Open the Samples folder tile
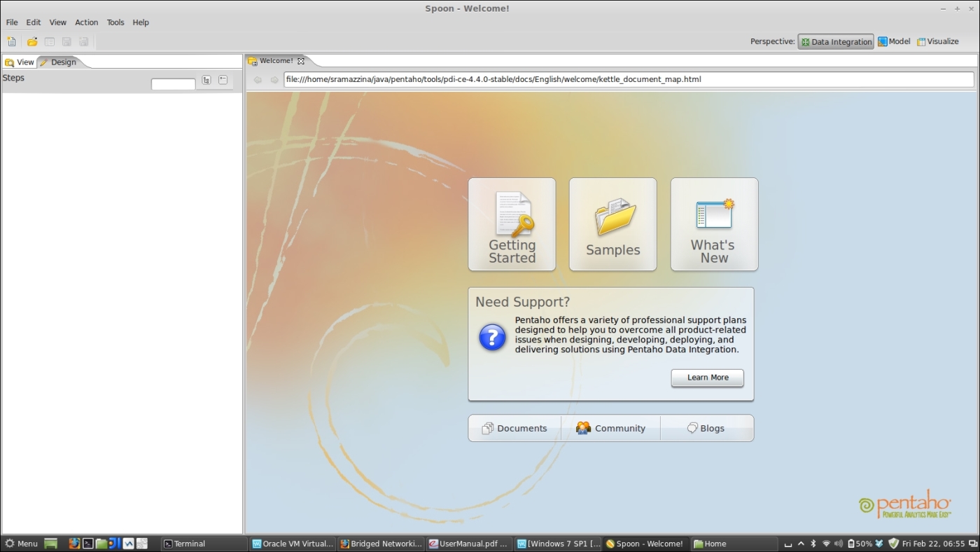Viewport: 980px width, 552px height. [612, 224]
